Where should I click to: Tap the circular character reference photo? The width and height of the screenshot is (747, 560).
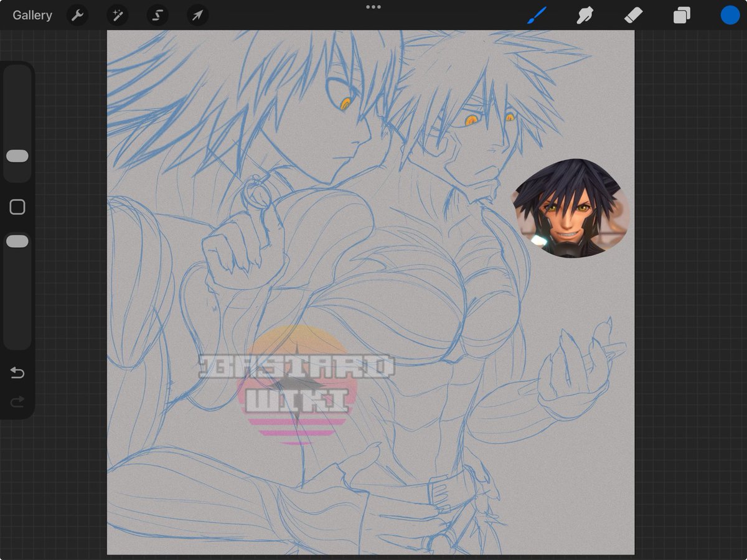(571, 208)
